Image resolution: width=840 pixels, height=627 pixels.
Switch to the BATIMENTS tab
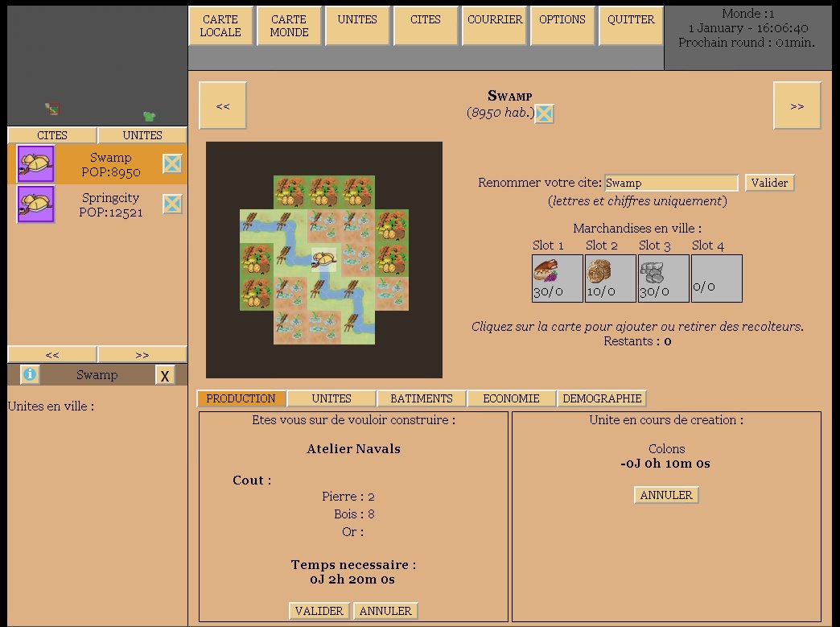click(x=421, y=398)
